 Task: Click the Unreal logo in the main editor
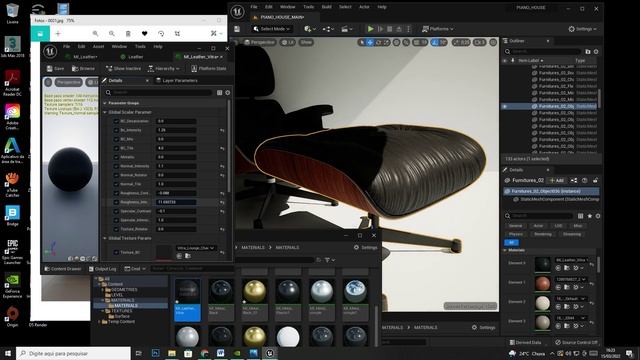click(x=238, y=11)
